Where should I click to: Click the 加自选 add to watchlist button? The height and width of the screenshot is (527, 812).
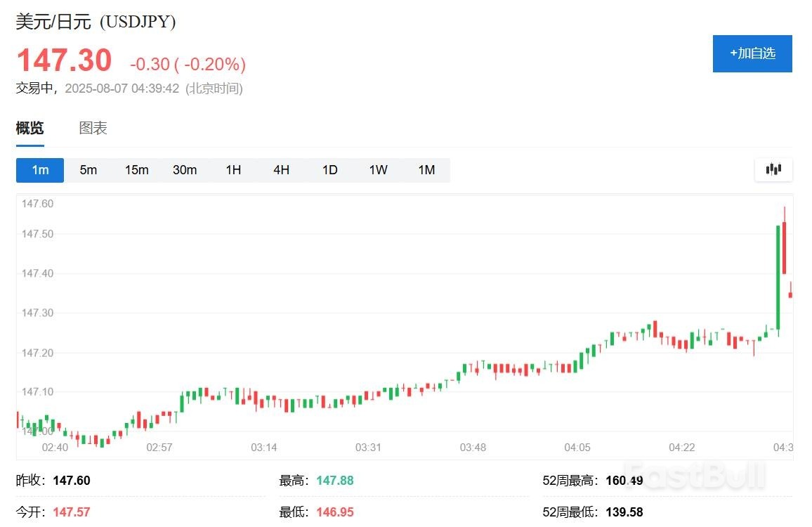click(752, 53)
